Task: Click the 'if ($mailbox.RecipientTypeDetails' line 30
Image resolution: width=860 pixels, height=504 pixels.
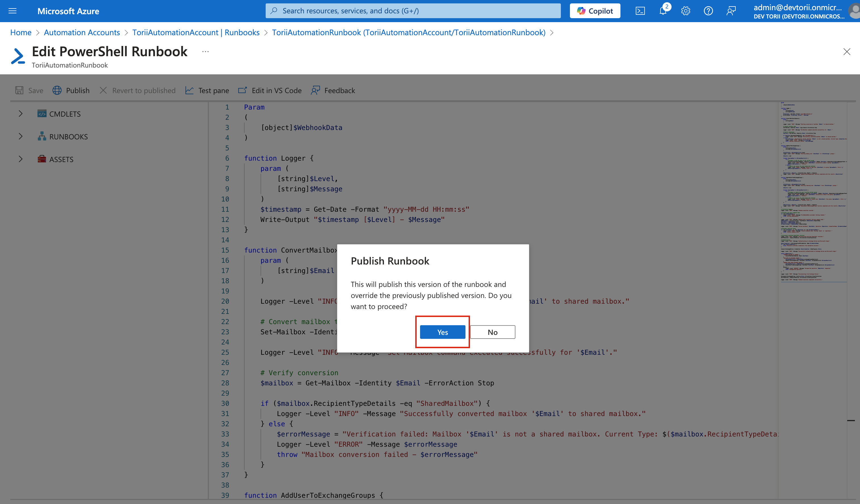Action: coord(375,403)
